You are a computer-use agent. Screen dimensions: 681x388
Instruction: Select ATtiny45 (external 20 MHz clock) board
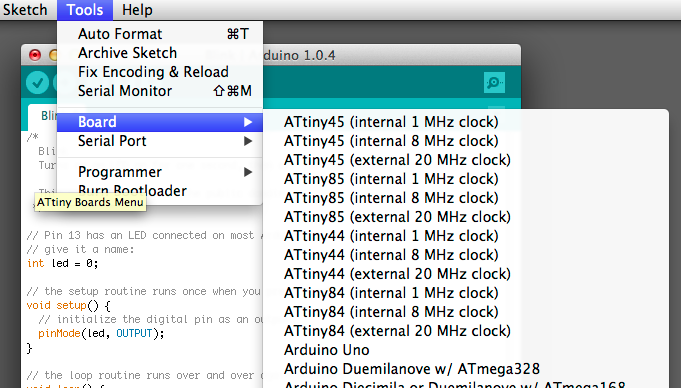pyautogui.click(x=466, y=160)
